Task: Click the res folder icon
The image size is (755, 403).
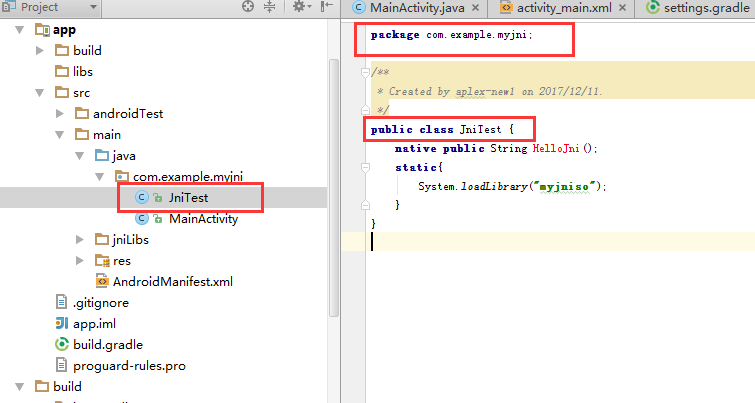Action: click(102, 260)
